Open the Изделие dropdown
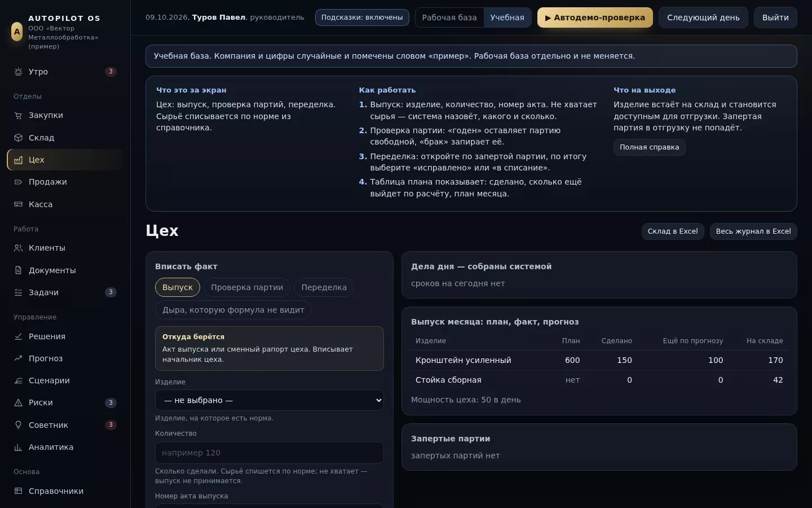This screenshot has height=508, width=812. (x=270, y=400)
